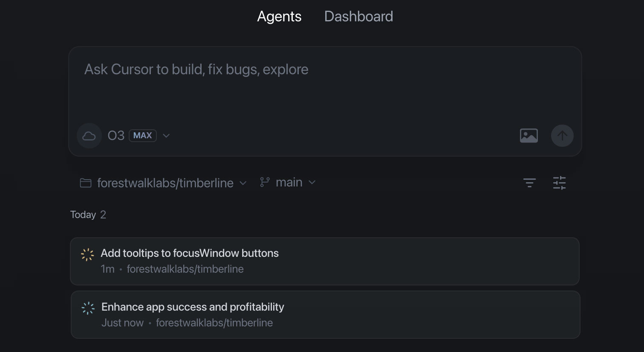Screen dimensions: 644x352
Task: Open the filter list icon
Action: 529,183
